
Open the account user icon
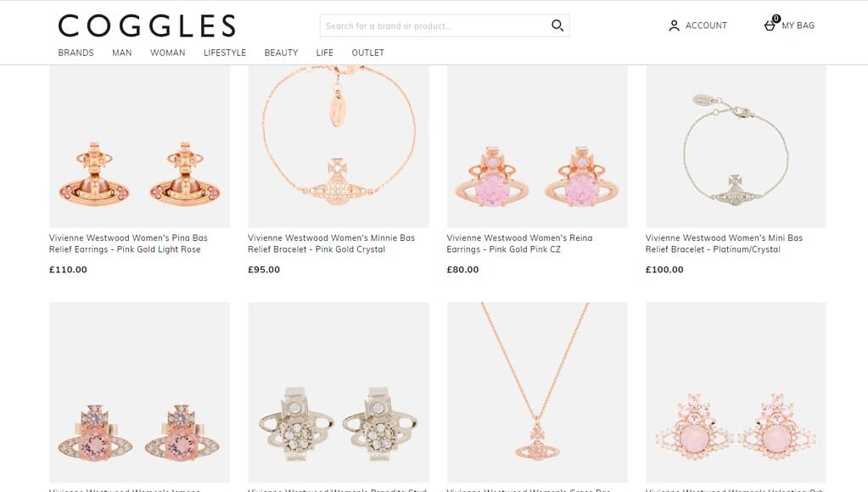click(x=674, y=25)
